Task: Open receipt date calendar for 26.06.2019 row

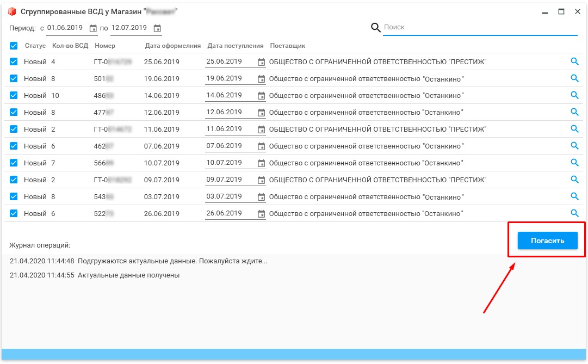Action: (262, 214)
